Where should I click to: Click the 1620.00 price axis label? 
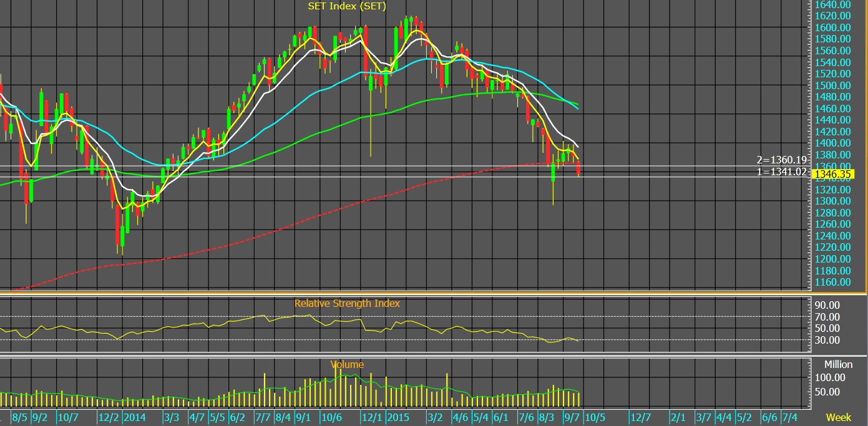833,16
